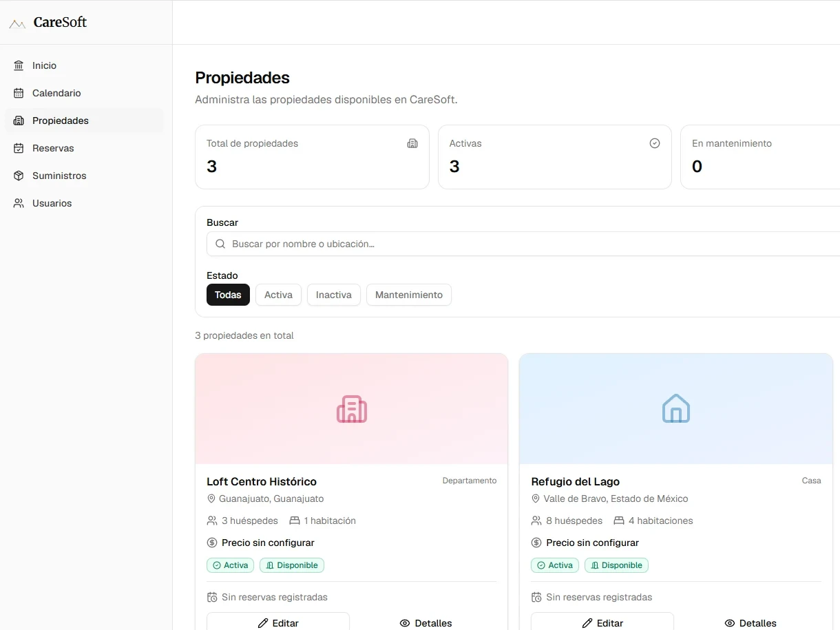Click bed icon beside 1 habitación

[x=295, y=521]
